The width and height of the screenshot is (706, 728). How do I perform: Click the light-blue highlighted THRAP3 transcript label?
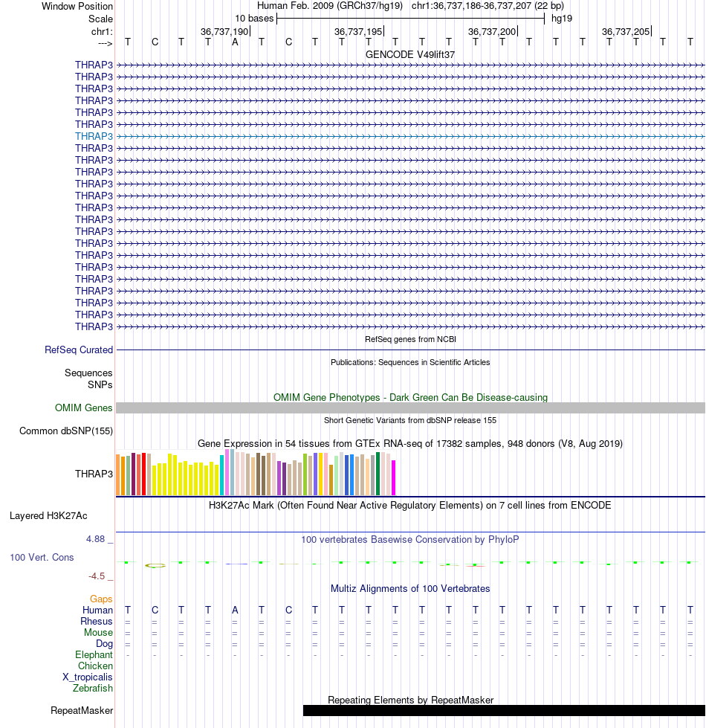(x=94, y=136)
